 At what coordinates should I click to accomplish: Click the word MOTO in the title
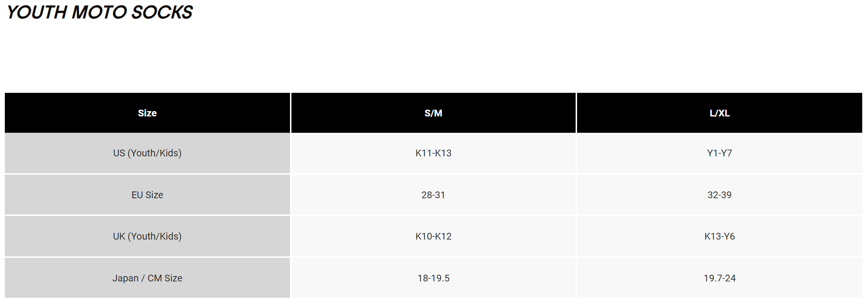(x=100, y=13)
